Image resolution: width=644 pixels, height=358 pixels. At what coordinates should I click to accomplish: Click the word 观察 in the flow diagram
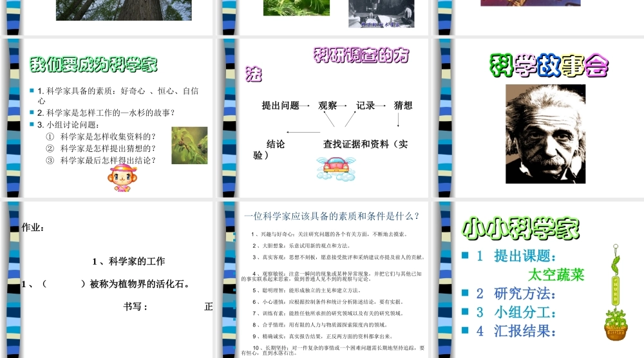(x=328, y=106)
